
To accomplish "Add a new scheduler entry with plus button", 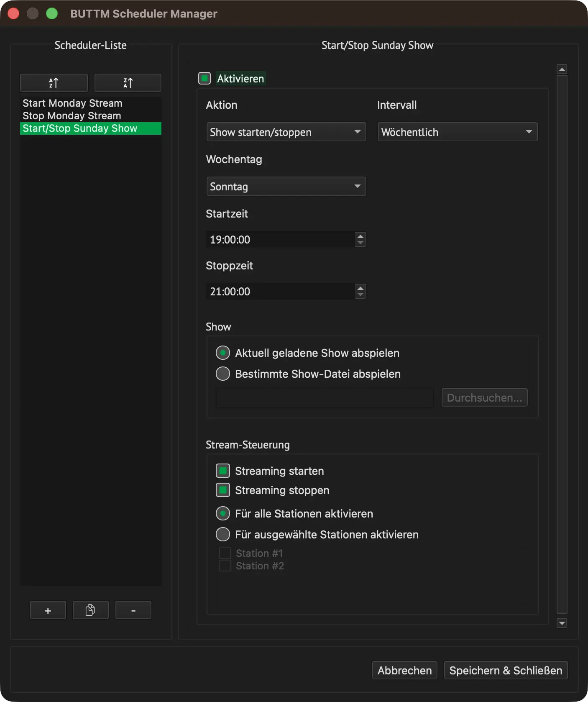I will [48, 610].
